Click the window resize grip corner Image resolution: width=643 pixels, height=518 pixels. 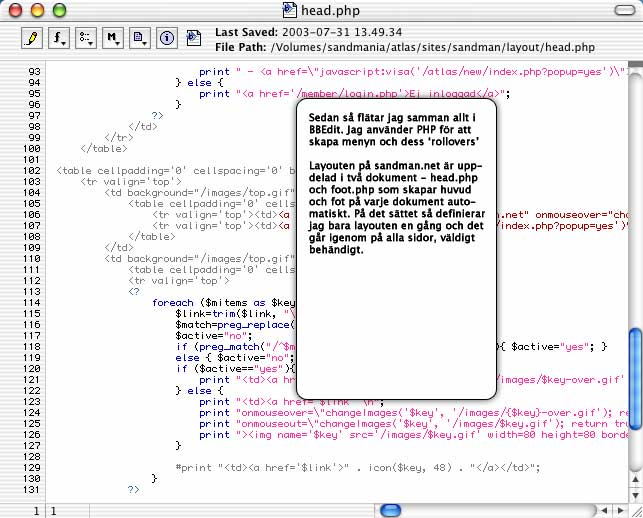click(x=634, y=511)
